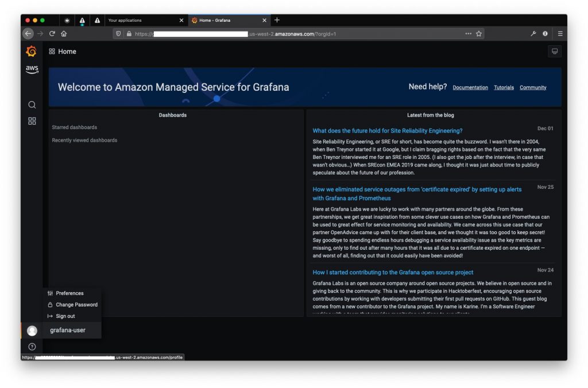Open the help question mark icon

click(x=32, y=347)
